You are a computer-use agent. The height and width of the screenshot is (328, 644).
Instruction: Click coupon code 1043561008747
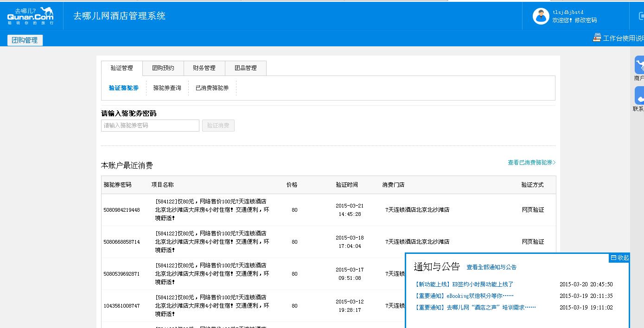(121, 306)
